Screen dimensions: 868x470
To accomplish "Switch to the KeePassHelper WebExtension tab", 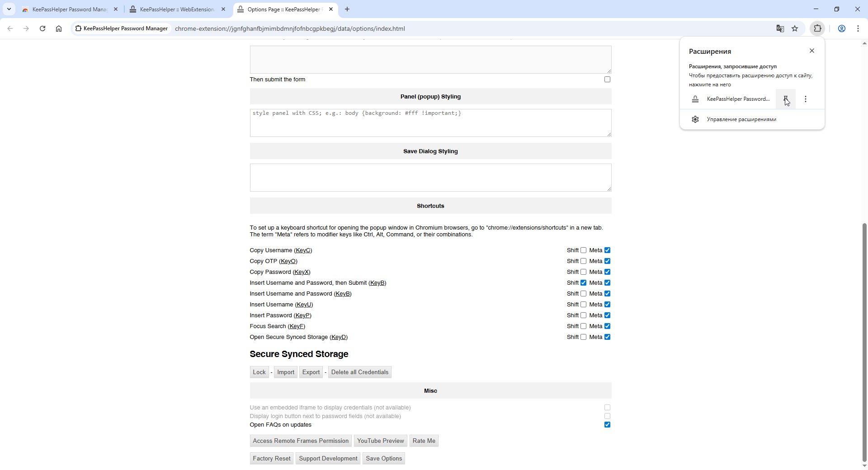I will (176, 9).
